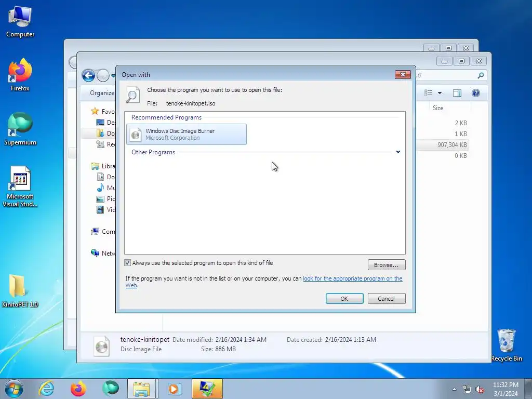Open the Computer desktop icon

(20, 22)
